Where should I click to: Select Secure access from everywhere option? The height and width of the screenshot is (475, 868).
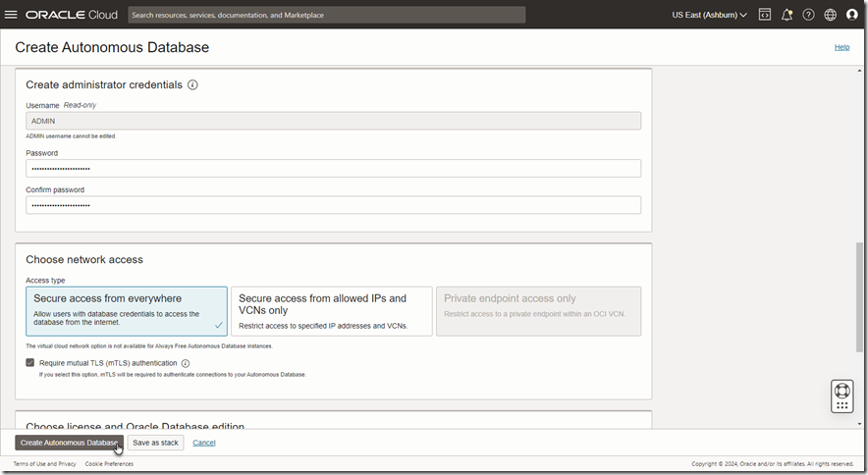click(126, 311)
